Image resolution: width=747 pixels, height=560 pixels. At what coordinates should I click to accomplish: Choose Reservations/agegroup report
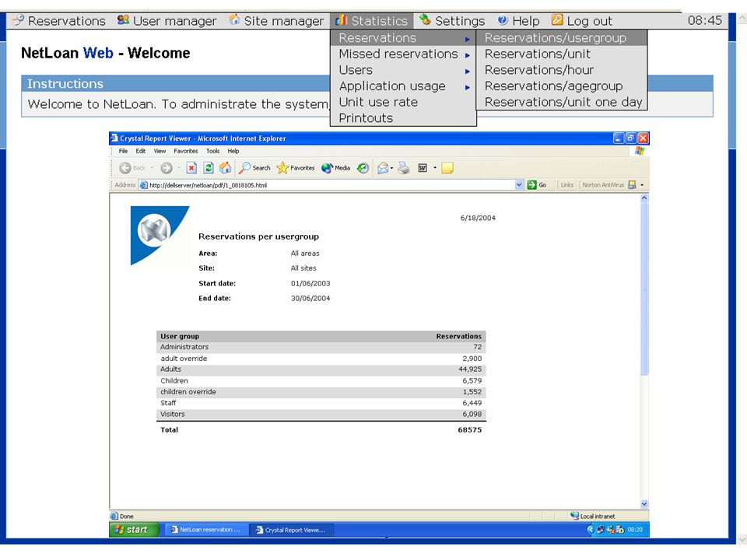click(x=562, y=86)
